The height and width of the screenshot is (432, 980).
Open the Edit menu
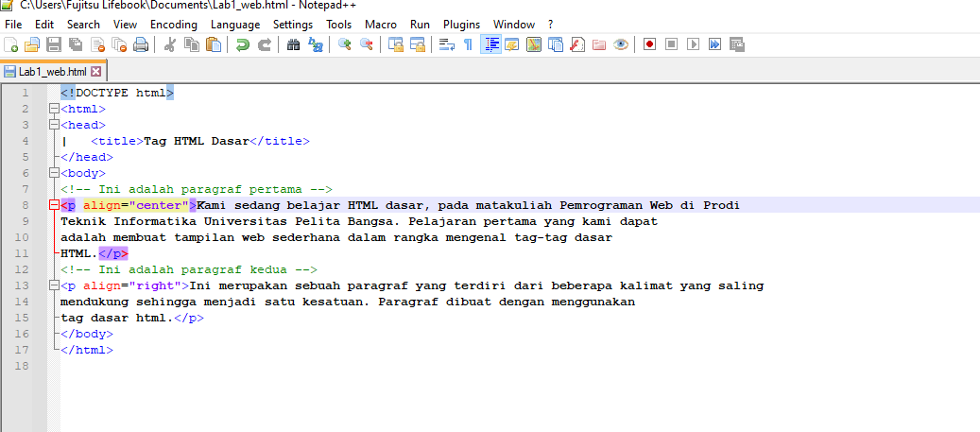tap(44, 25)
